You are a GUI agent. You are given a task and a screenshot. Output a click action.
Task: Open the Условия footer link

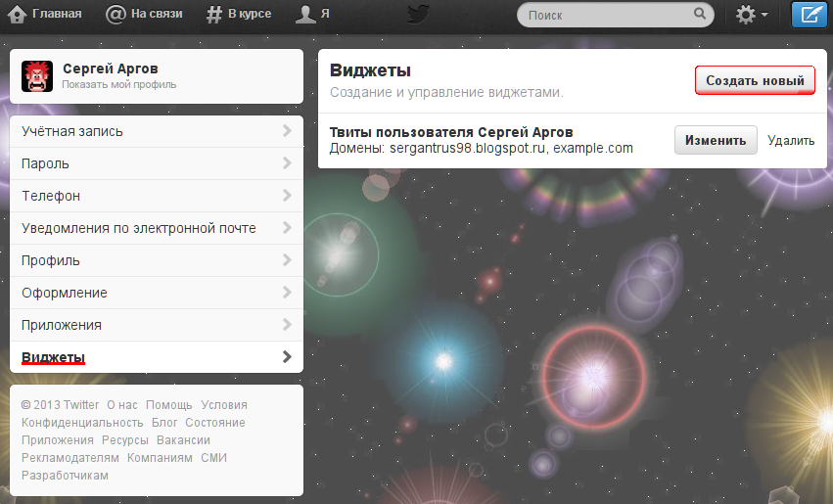pos(224,405)
